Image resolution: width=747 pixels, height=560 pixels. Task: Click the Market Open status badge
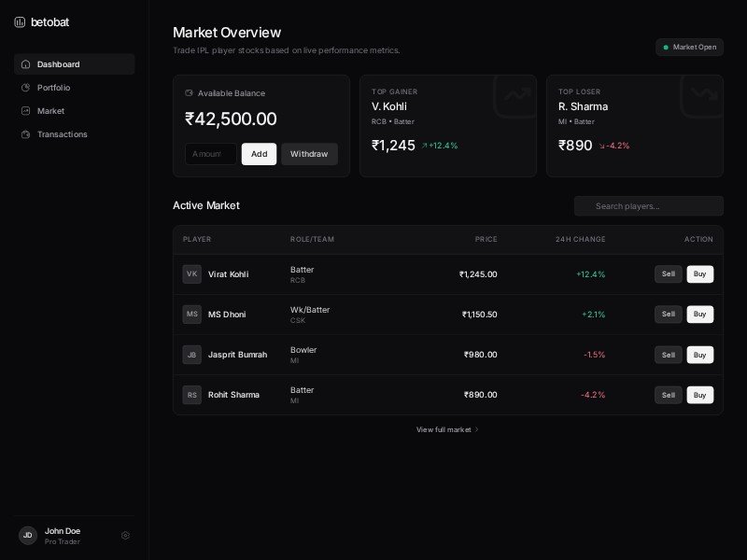(x=689, y=47)
